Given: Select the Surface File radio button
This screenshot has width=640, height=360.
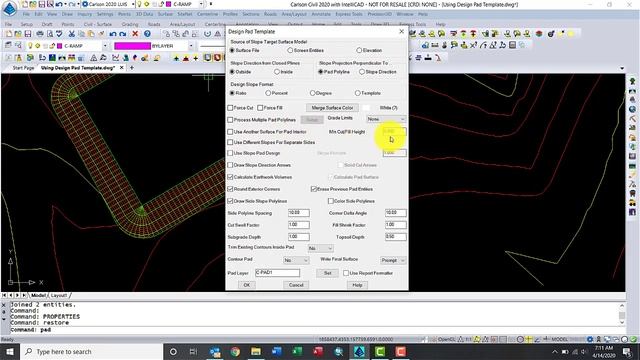Looking at the screenshot, I should [x=232, y=50].
